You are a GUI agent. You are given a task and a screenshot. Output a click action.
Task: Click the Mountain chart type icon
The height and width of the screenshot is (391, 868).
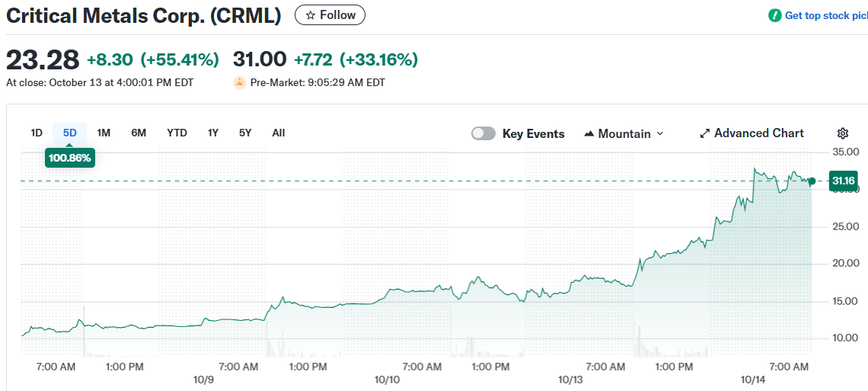589,133
